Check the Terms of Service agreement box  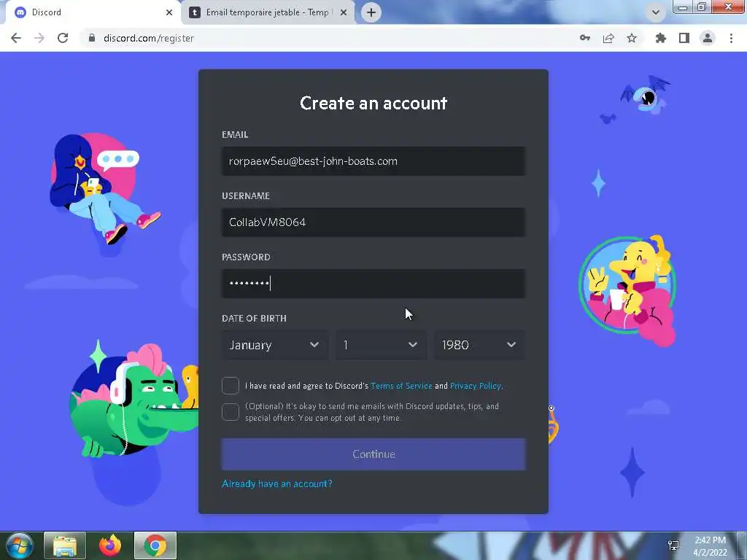tap(230, 386)
